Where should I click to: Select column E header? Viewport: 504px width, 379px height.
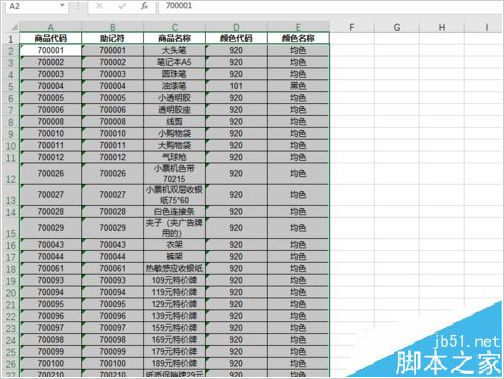(298, 27)
